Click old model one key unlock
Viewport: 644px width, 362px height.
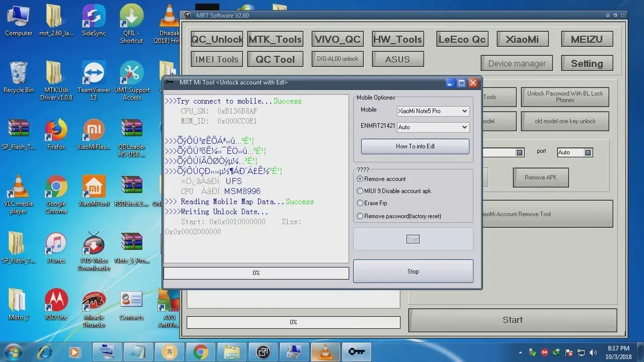[x=565, y=121]
